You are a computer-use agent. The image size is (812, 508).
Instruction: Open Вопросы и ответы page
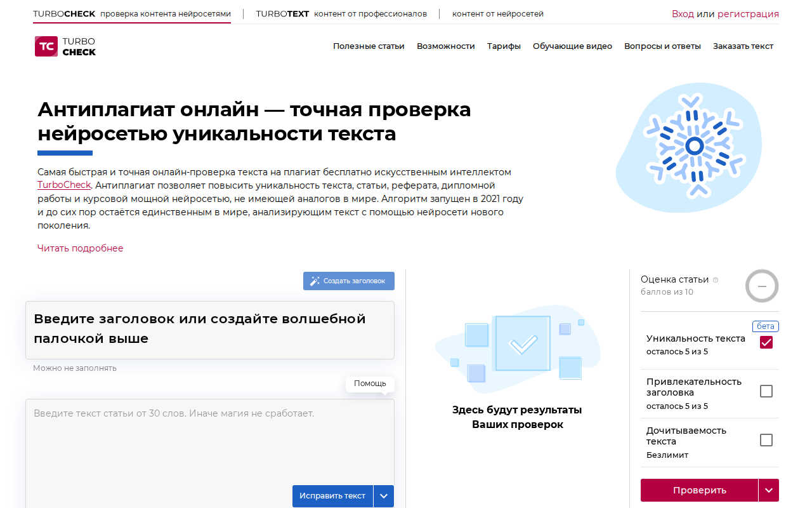pyautogui.click(x=662, y=46)
